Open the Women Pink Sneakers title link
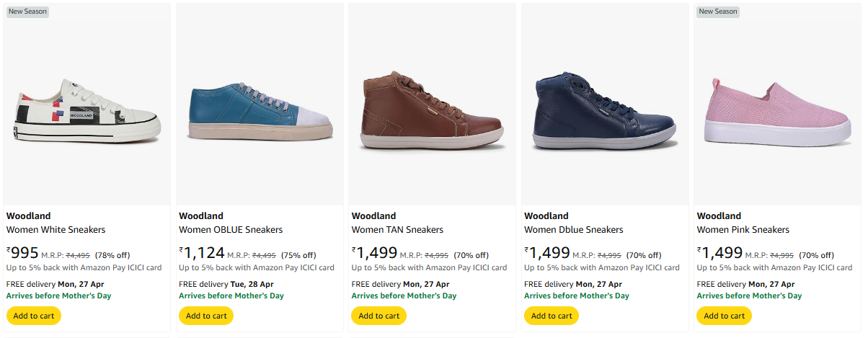The height and width of the screenshot is (338, 868). coord(743,230)
